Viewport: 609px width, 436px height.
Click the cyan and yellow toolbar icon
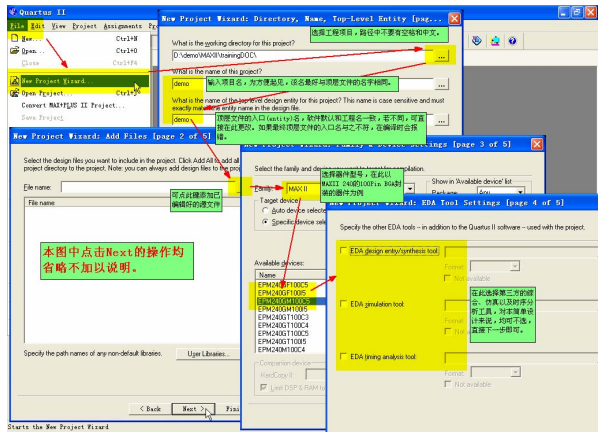tap(495, 41)
